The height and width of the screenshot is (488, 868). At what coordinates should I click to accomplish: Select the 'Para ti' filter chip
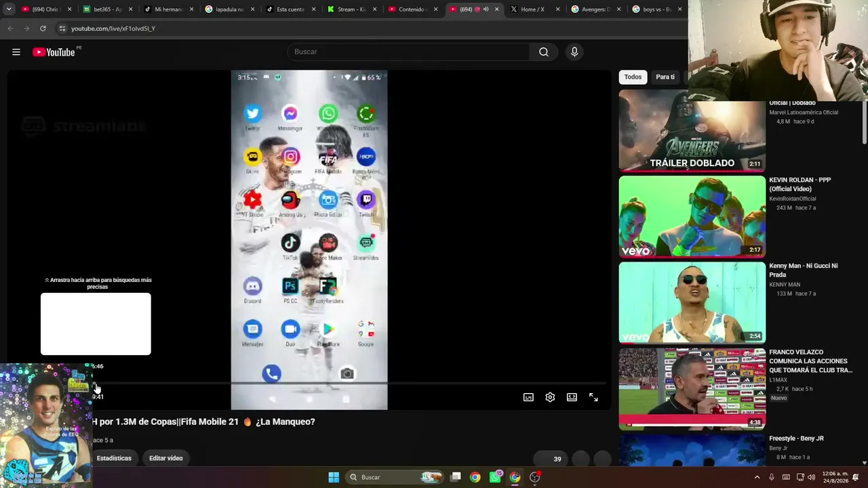(665, 77)
